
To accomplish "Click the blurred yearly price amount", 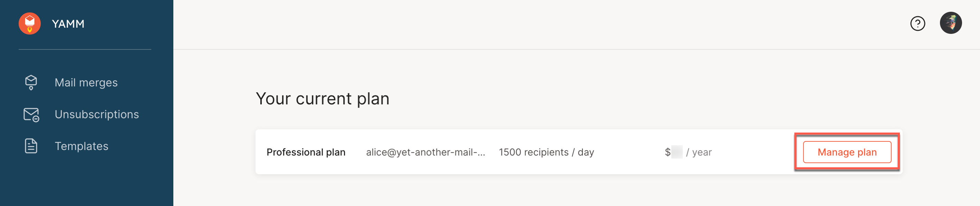I will click(x=677, y=152).
